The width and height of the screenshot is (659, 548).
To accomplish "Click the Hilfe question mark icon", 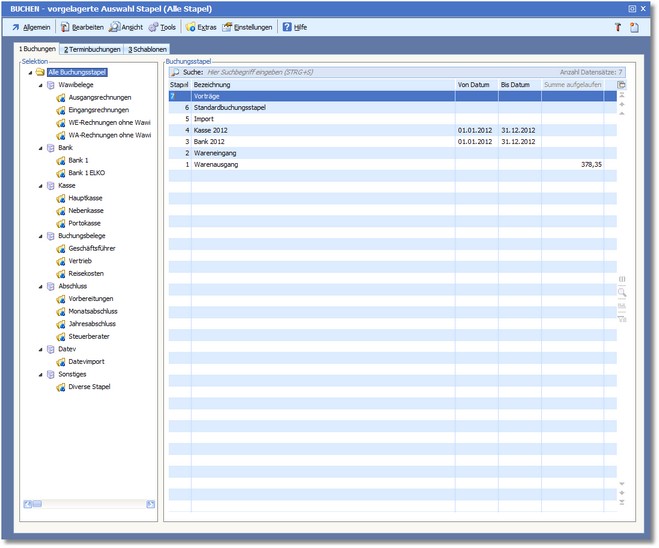I will [x=287, y=27].
